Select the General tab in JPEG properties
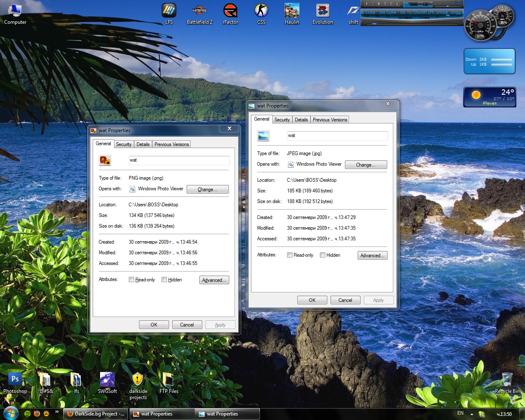The image size is (525, 420). (262, 119)
